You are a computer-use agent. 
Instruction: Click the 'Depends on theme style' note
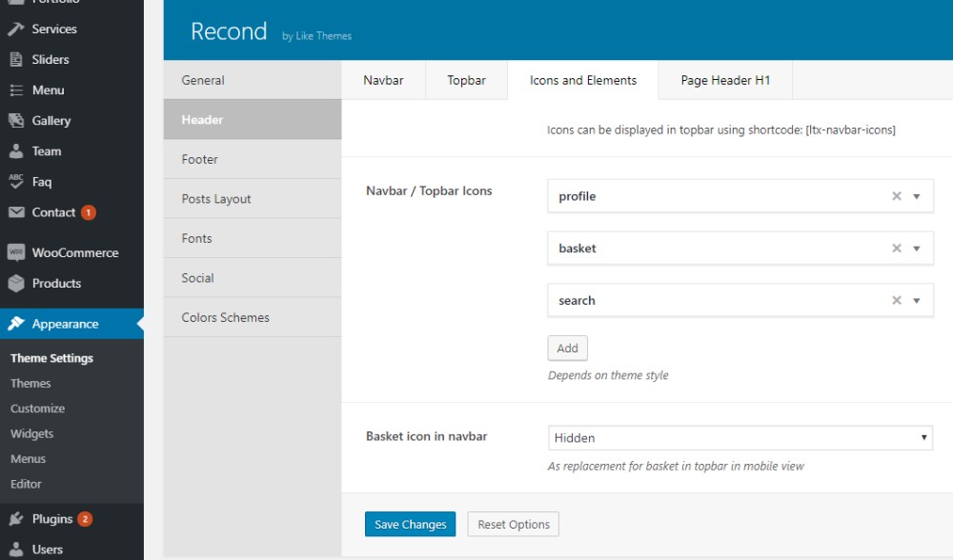pos(608,375)
